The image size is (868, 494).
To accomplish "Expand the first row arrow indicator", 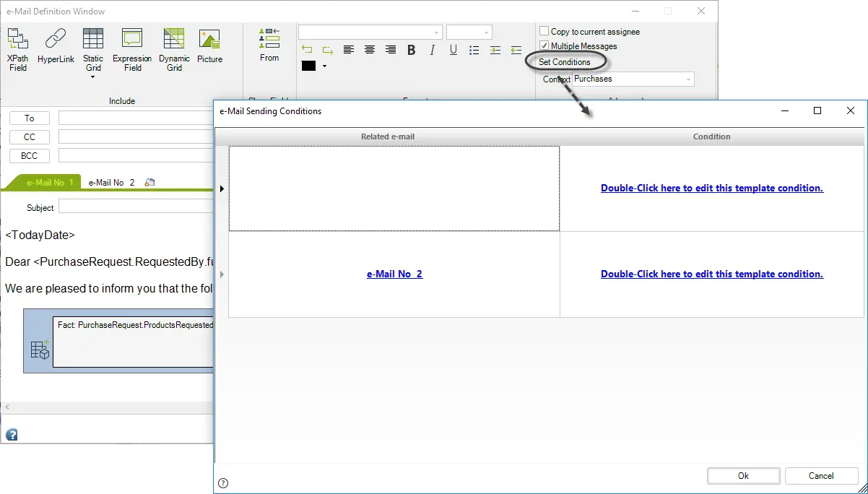I will [222, 188].
